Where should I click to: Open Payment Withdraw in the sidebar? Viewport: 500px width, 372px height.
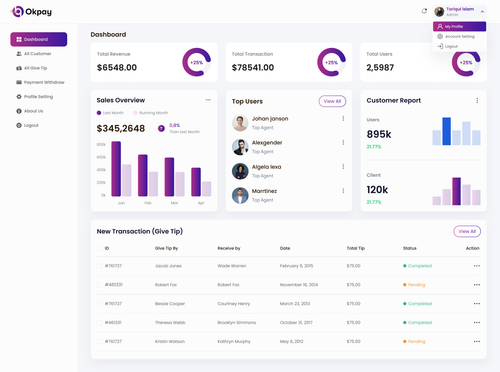tap(39, 82)
